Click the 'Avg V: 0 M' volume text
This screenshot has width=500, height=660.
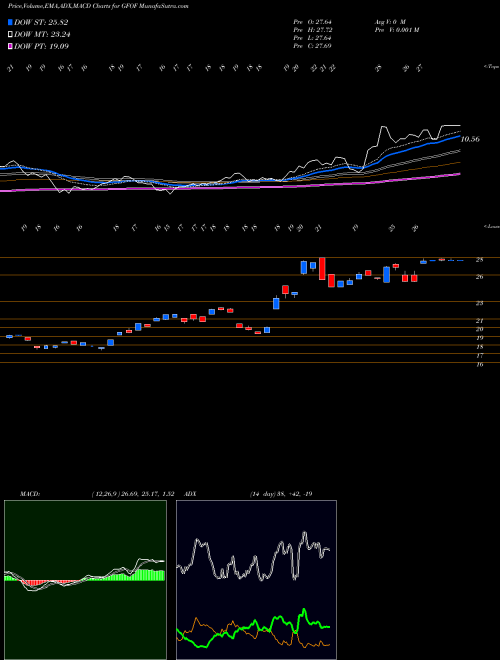390,21
